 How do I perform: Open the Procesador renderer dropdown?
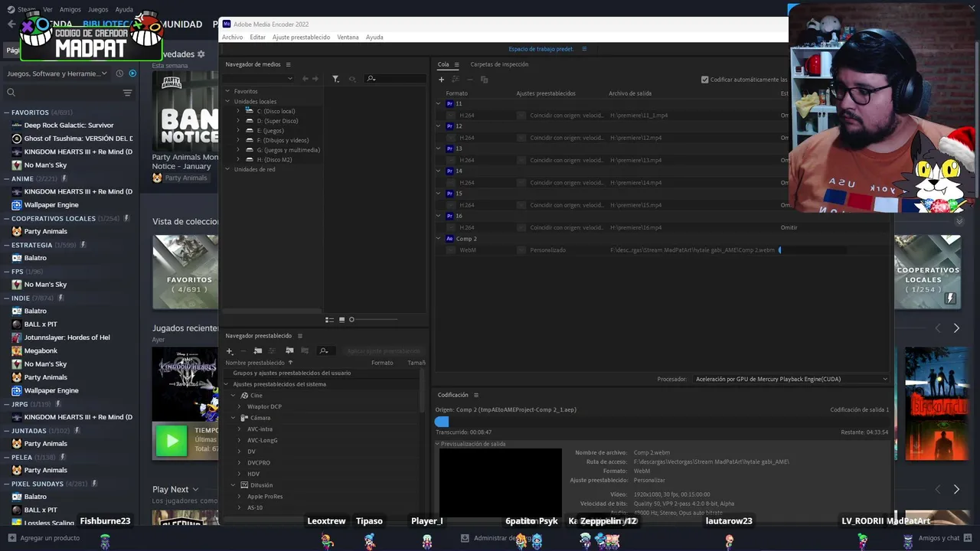(x=792, y=379)
